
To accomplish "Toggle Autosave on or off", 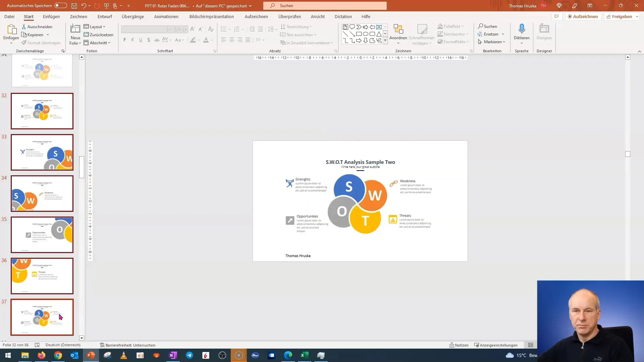I will coord(60,5).
